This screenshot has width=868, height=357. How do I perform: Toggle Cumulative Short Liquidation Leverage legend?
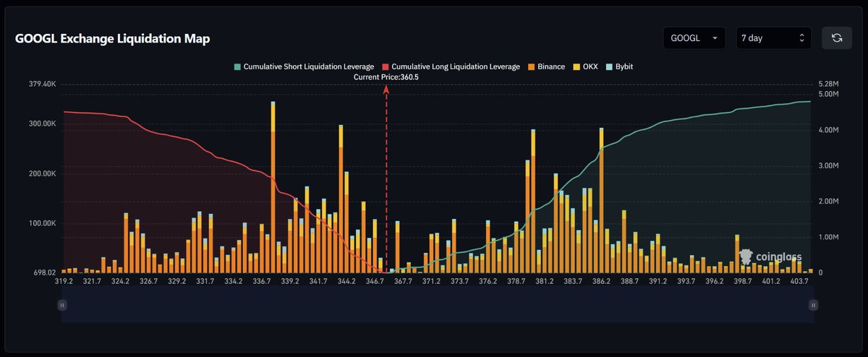(304, 66)
